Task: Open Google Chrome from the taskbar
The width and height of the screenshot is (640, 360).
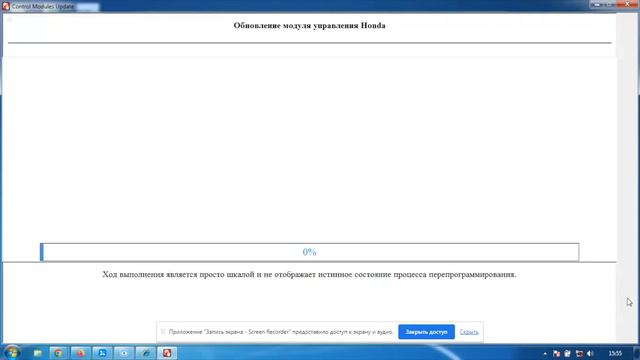Action: pos(58,353)
